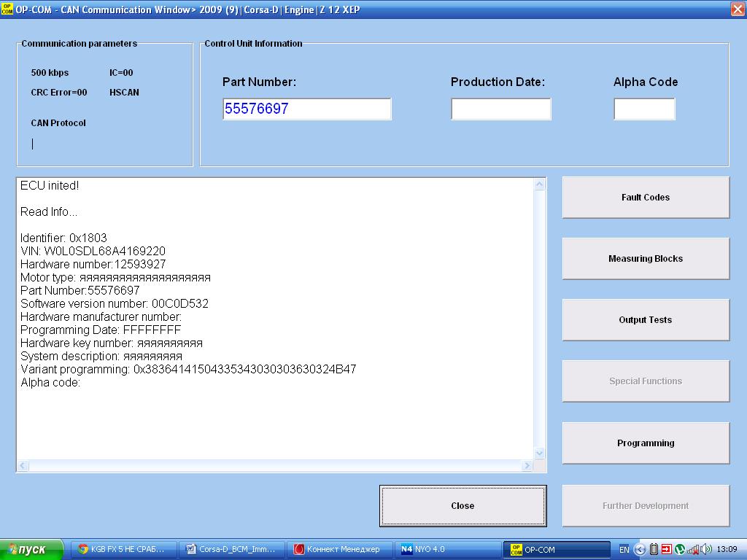This screenshot has width=747, height=560.
Task: Click the "Hardware manufacturer number:" line
Action: 101,317
